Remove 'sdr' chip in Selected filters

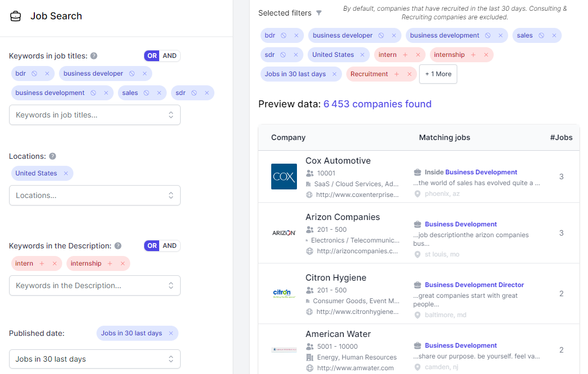pyautogui.click(x=296, y=55)
